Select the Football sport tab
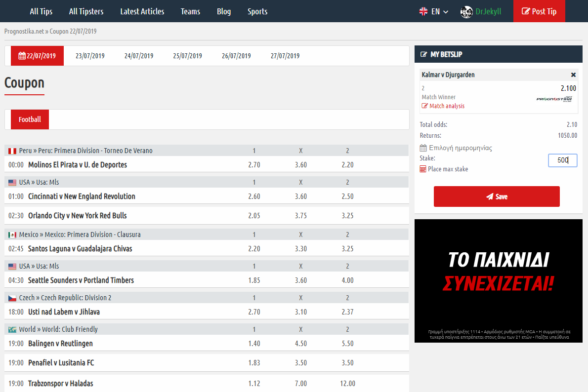This screenshot has width=588, height=392. coord(30,119)
